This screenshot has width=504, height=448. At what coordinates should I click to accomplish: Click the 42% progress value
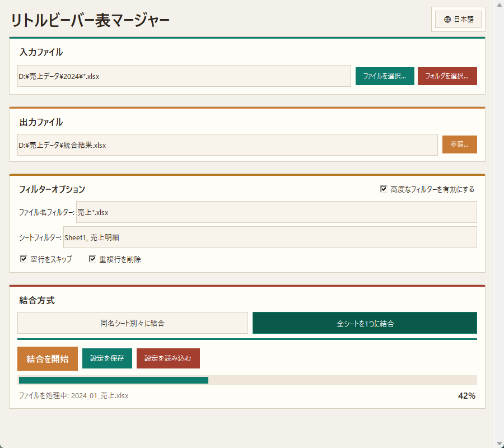click(x=466, y=395)
